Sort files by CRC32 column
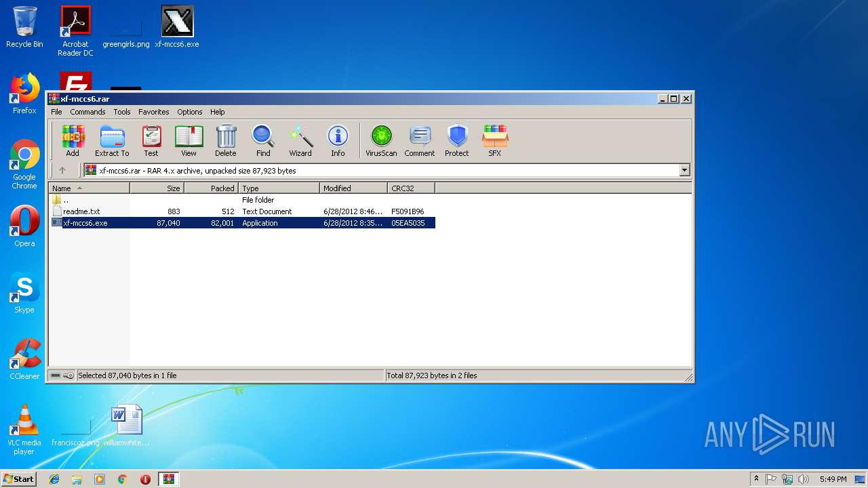This screenshot has width=868, height=488. pyautogui.click(x=411, y=188)
